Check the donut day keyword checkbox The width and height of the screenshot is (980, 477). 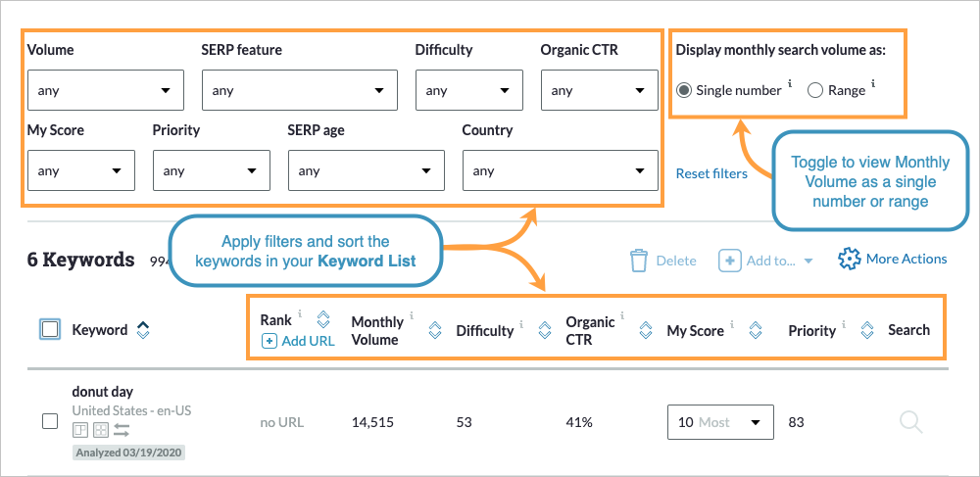click(50, 421)
